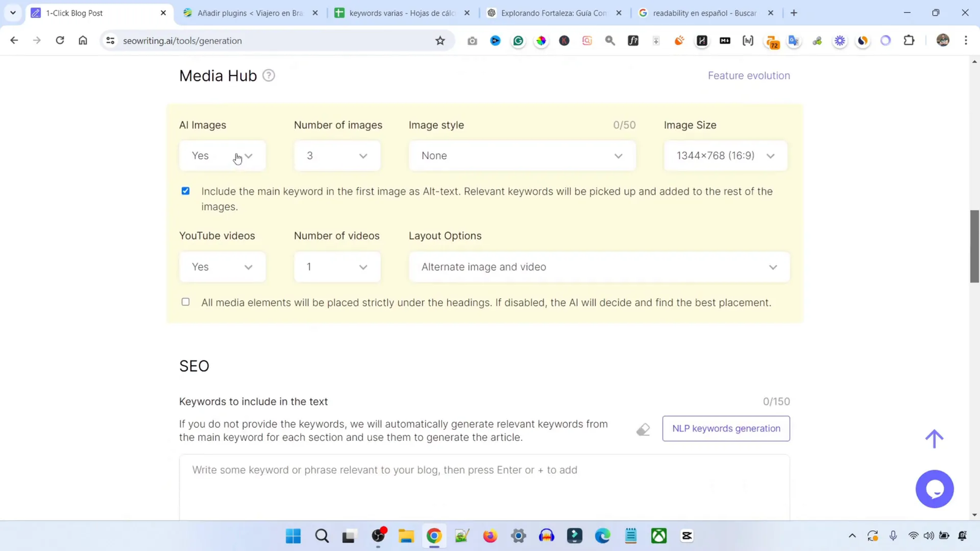The height and width of the screenshot is (551, 980).
Task: Open the Grammarly extension icon
Action: tap(519, 40)
